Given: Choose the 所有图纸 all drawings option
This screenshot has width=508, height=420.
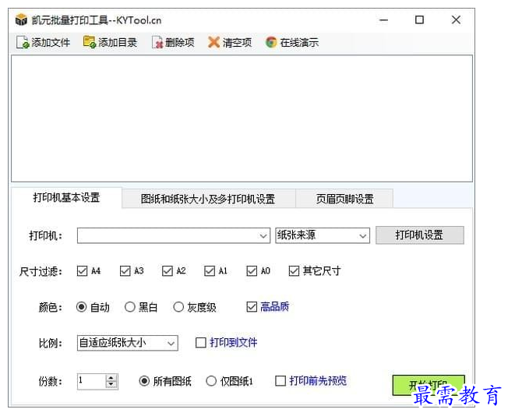Looking at the screenshot, I should coord(144,381).
